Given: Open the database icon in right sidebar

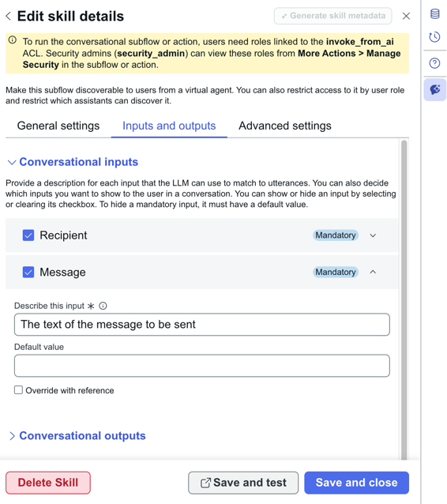Looking at the screenshot, I should 434,13.
